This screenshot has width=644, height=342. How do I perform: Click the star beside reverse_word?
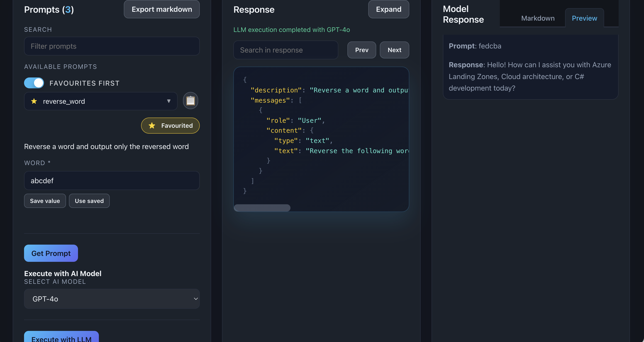tap(34, 101)
